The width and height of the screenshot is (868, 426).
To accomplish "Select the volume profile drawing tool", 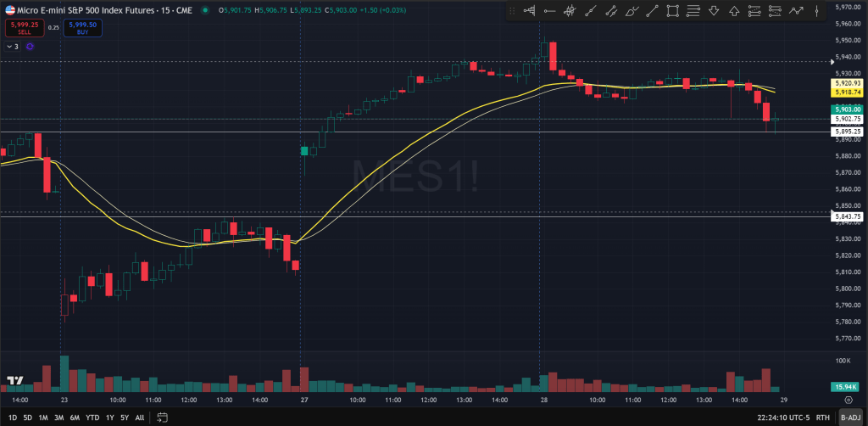I will (530, 11).
